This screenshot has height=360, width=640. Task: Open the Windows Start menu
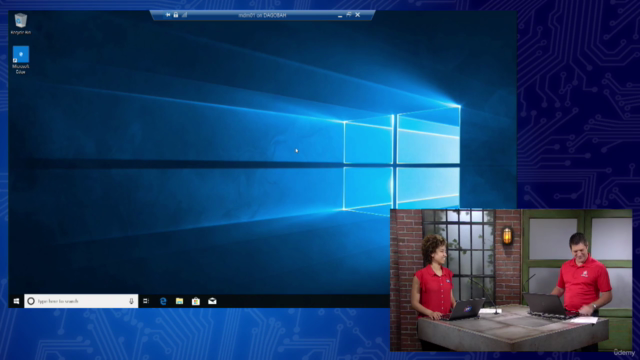tap(16, 301)
